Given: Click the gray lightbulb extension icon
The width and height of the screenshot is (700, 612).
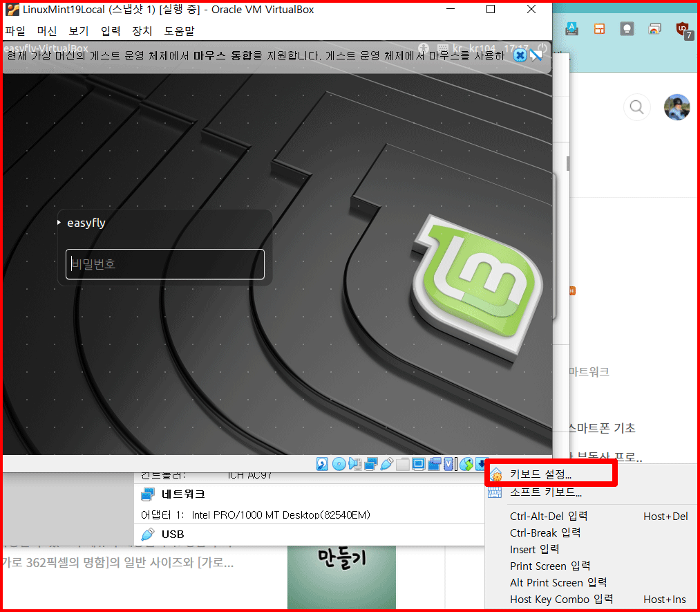Looking at the screenshot, I should [x=627, y=29].
